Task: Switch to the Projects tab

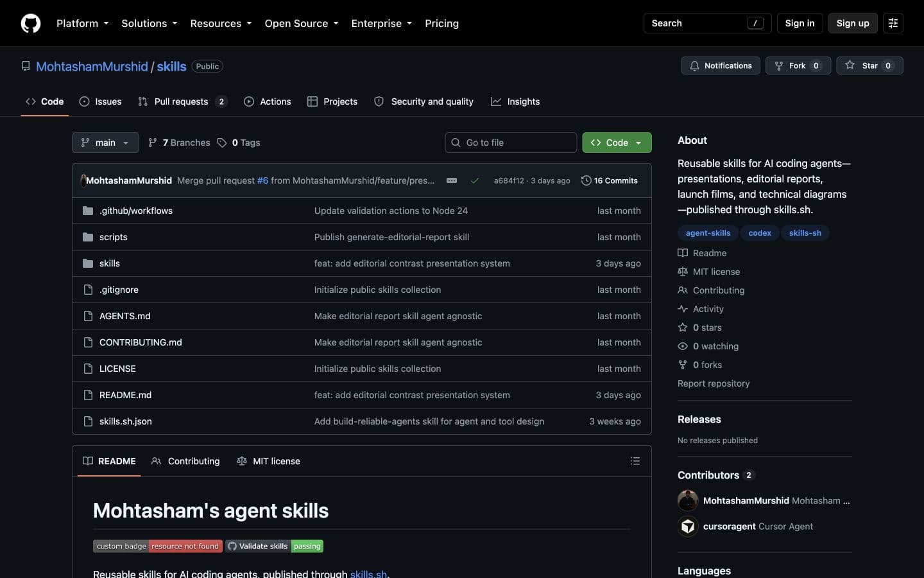Action: click(332, 101)
